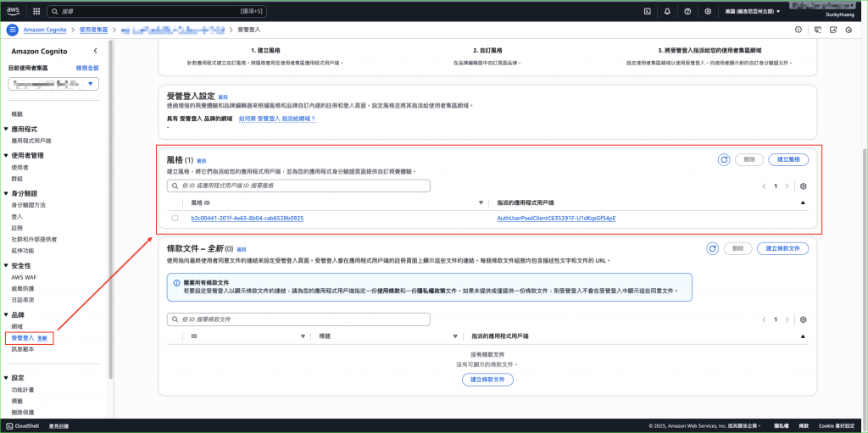Open 風格 table preferences gear
The height and width of the screenshot is (433, 868).
click(804, 186)
